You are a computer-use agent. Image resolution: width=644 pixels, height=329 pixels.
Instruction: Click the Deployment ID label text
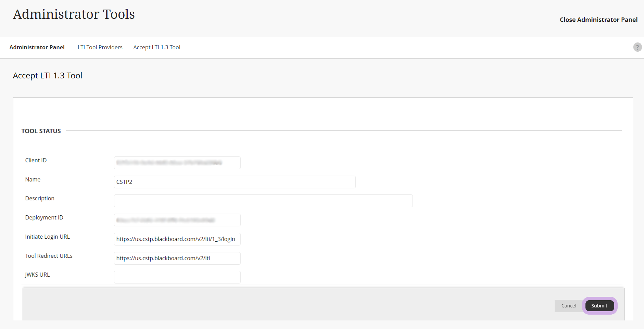[x=44, y=218]
